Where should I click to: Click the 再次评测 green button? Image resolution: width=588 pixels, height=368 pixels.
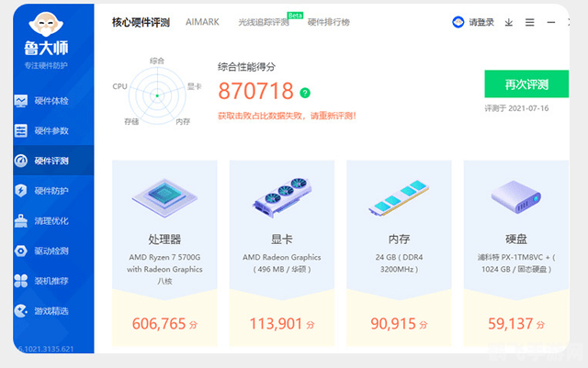point(526,84)
